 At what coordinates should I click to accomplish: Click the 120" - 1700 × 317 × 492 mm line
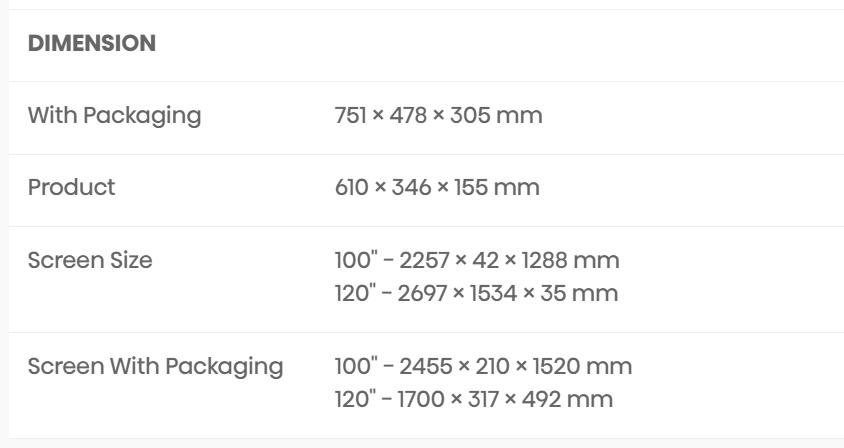click(473, 399)
